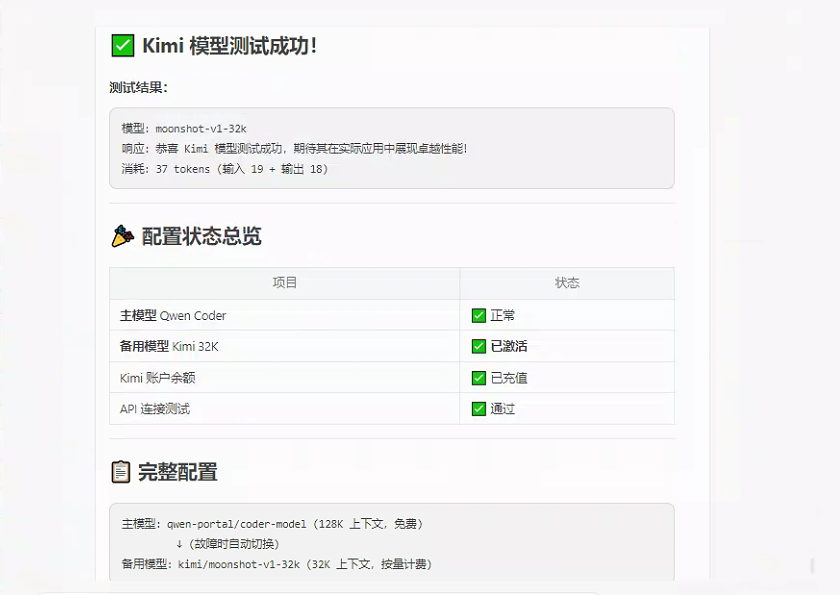Click the green checkmark emoji beside Kimi heading

coord(123,46)
